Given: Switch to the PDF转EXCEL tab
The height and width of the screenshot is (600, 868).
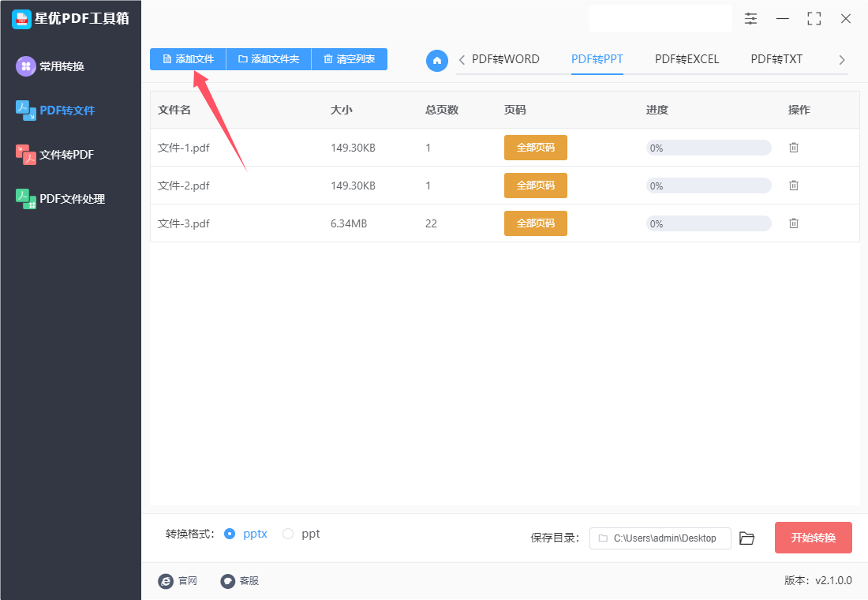Looking at the screenshot, I should pos(687,59).
